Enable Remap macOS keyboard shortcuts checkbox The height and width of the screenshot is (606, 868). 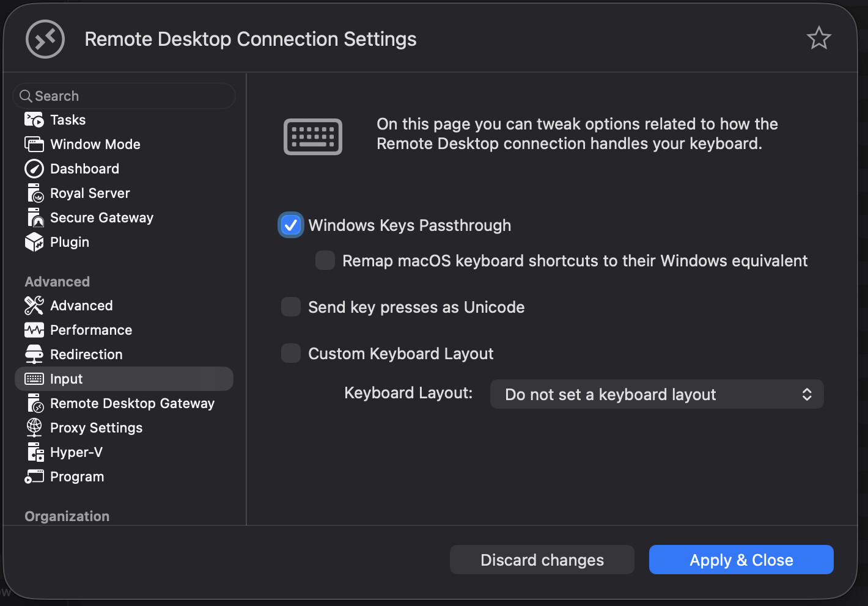(x=325, y=260)
